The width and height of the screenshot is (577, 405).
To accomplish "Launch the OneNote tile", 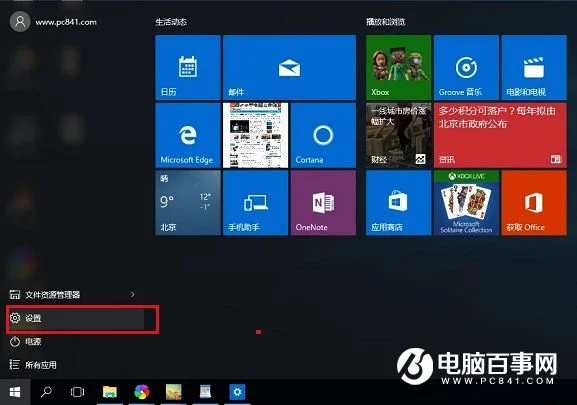I will tap(323, 203).
